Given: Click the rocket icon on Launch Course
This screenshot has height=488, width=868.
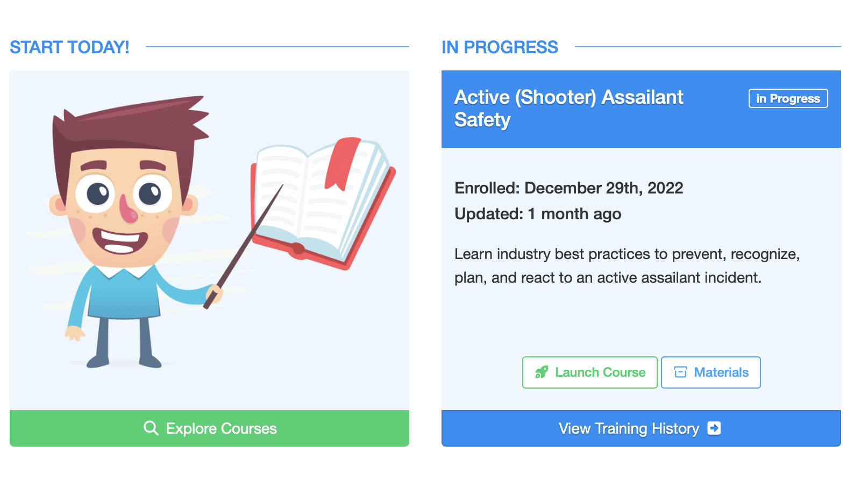Looking at the screenshot, I should pos(542,372).
